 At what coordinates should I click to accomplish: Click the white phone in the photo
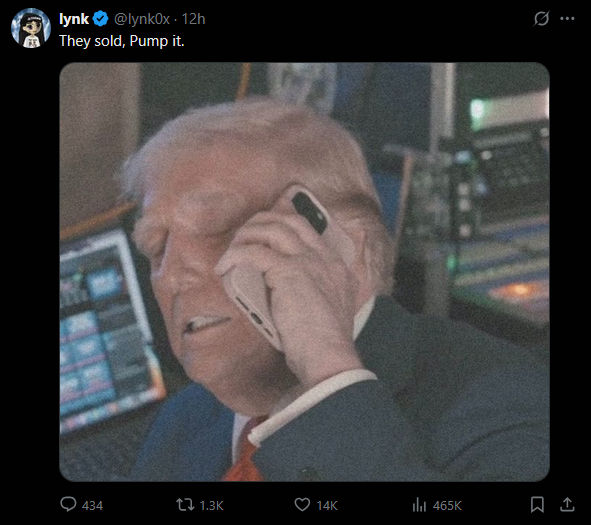pyautogui.click(x=275, y=264)
